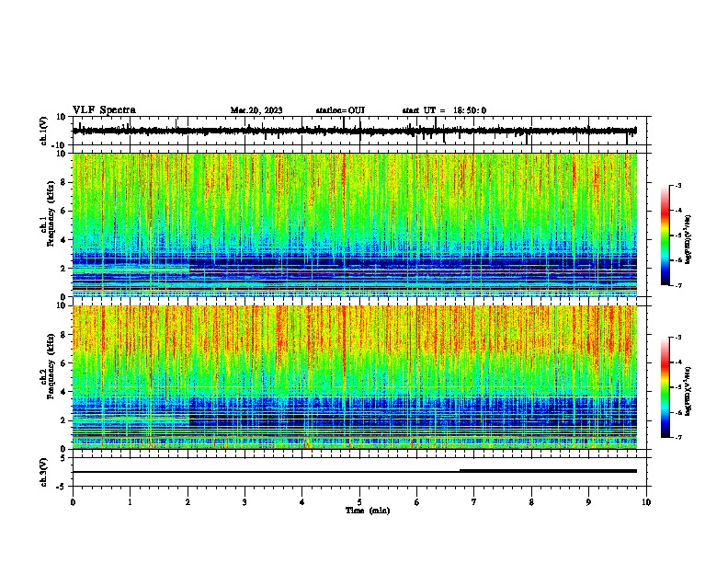Image resolution: width=728 pixels, height=563 pixels.
Task: Click the ch.3 voltage trace line
Action: (x=355, y=472)
